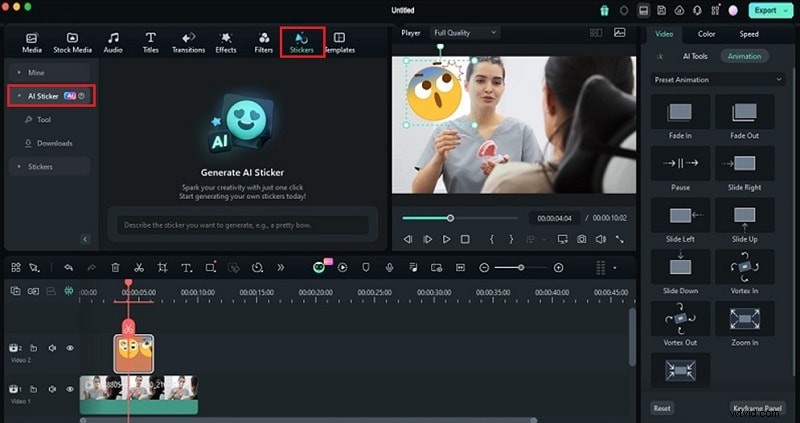Open the support headset icon
Viewport: 800px width, 423px height.
tap(697, 10)
